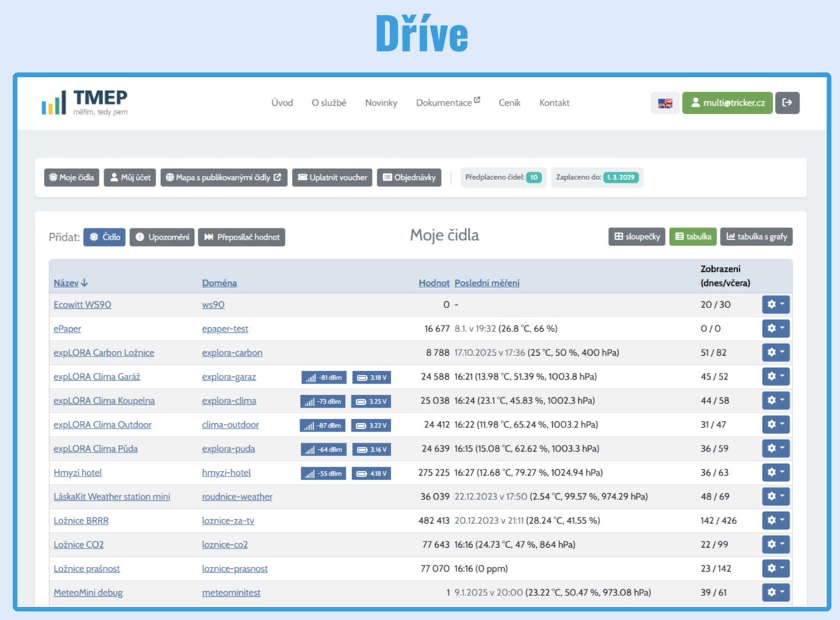Open the Úvod menu item

click(x=282, y=102)
